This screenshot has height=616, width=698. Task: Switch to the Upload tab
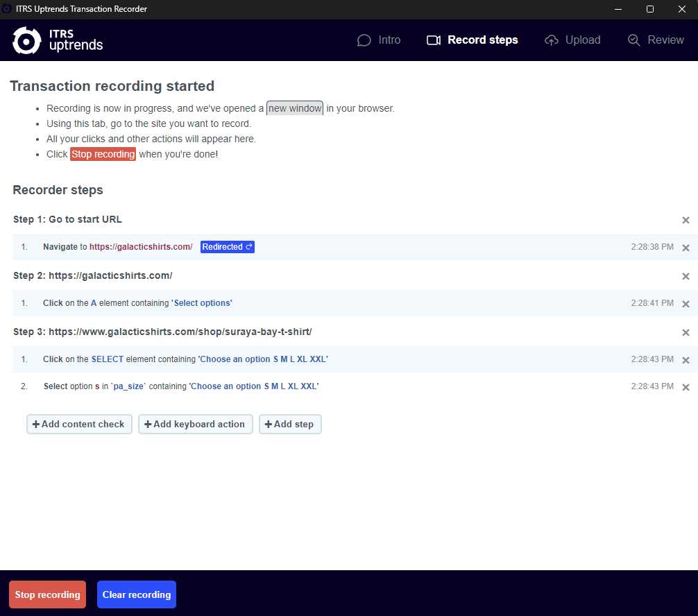pos(572,40)
